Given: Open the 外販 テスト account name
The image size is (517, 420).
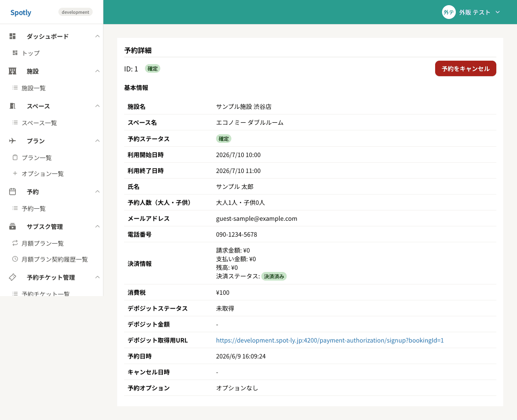Looking at the screenshot, I should click(x=475, y=12).
